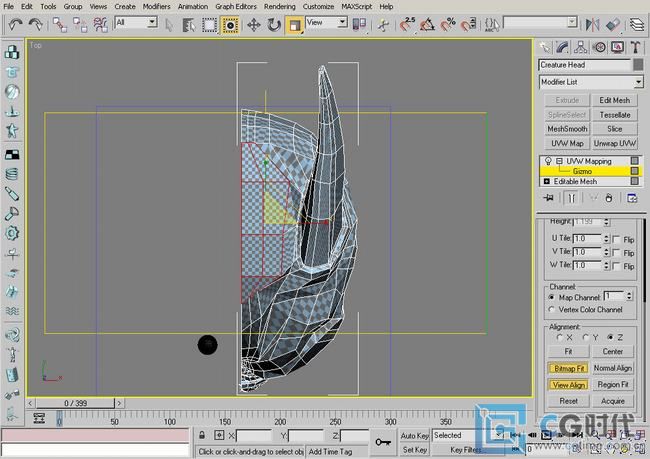This screenshot has height=459, width=650.
Task: Click the Redo arrow icon
Action: click(36, 24)
